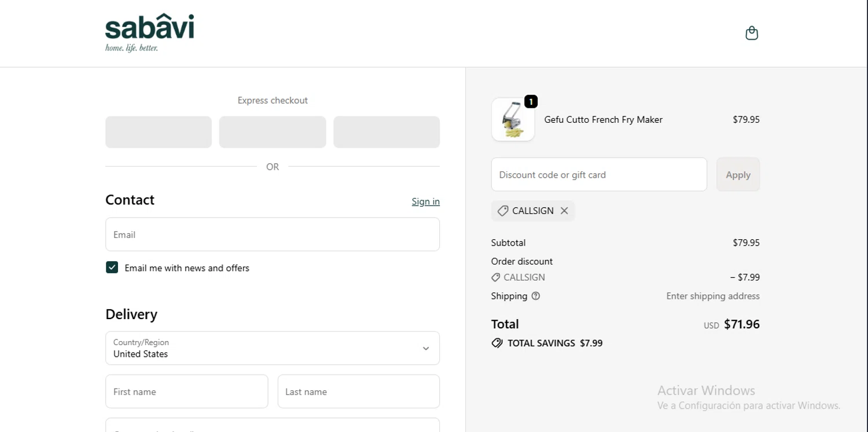Click the total amount $71.96
Image resolution: width=868 pixels, height=432 pixels.
point(742,324)
